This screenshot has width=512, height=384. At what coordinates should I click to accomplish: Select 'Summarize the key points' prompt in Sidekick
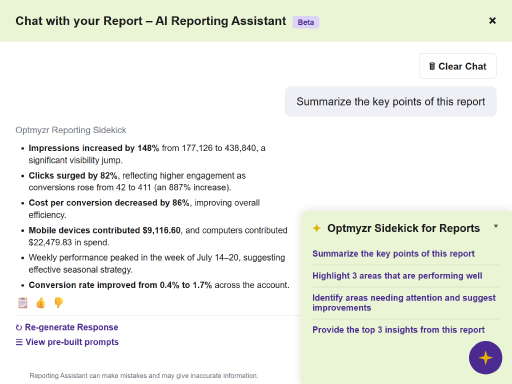(x=393, y=254)
